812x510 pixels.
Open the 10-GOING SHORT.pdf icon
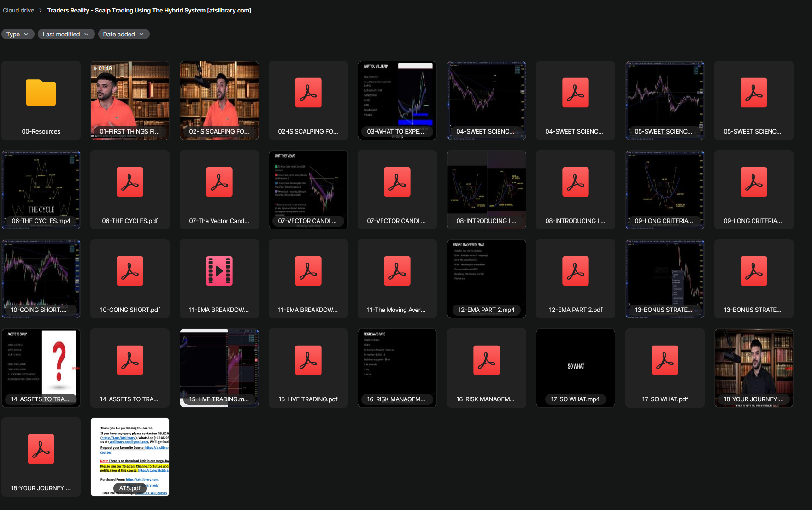click(130, 271)
